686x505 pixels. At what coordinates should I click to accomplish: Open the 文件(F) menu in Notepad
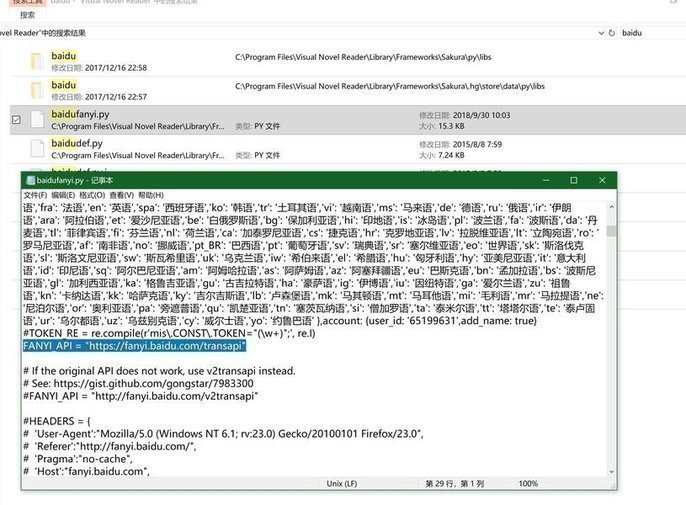(x=35, y=195)
